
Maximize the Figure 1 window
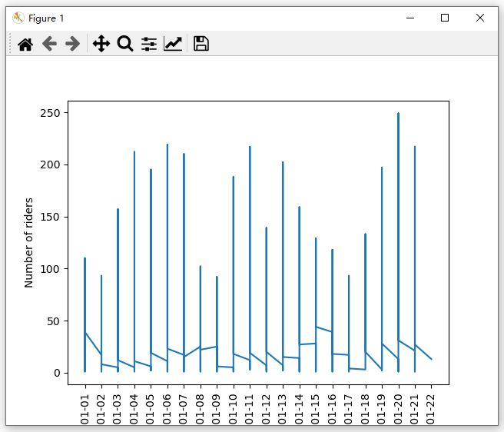click(445, 18)
